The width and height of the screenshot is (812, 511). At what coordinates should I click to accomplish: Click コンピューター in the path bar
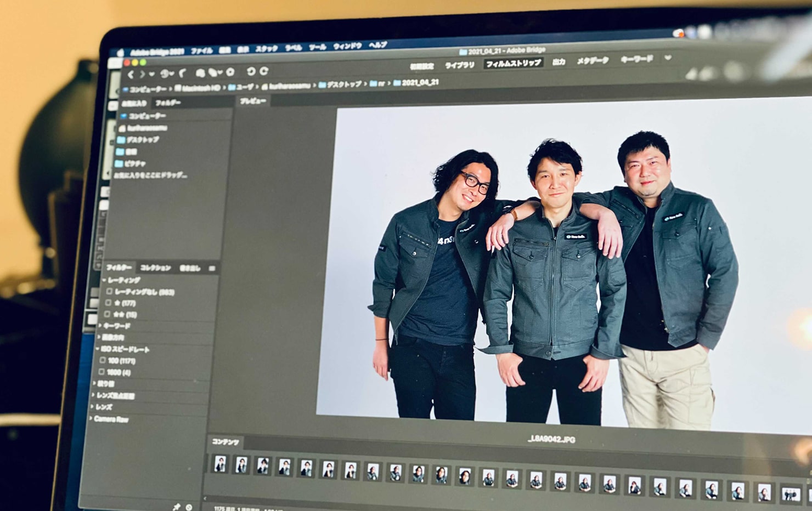click(144, 88)
